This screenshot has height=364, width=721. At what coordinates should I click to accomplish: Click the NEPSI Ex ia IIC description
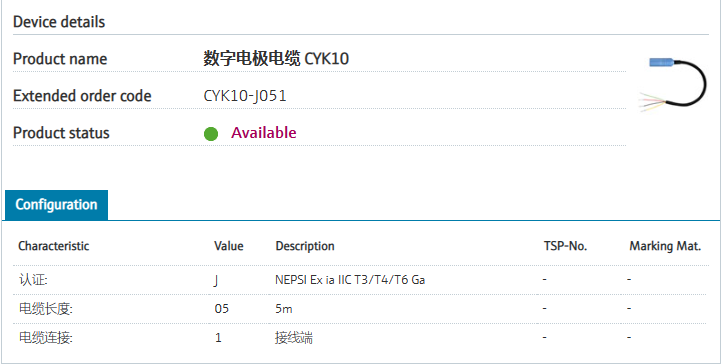(350, 280)
